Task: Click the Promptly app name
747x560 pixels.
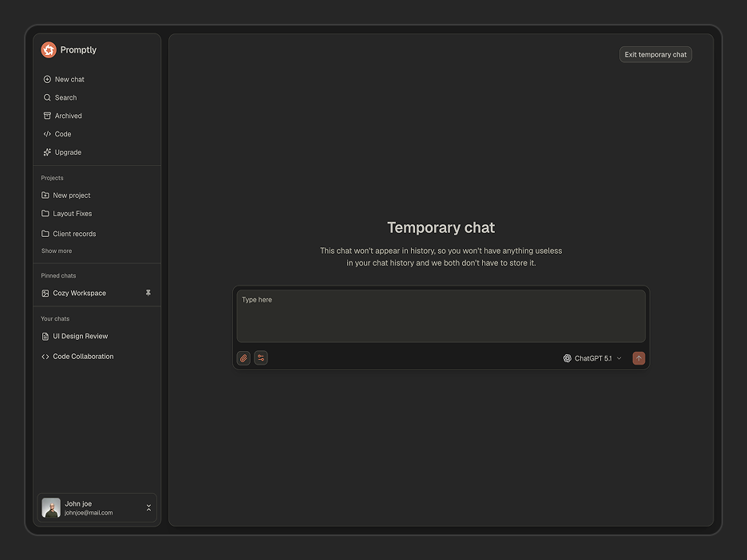Action: pos(78,50)
